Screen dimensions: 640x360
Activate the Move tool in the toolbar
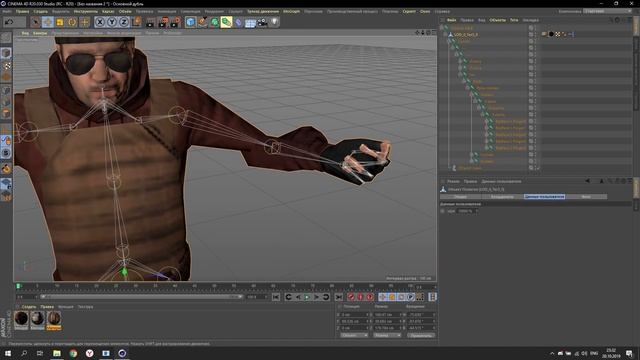pos(48,22)
